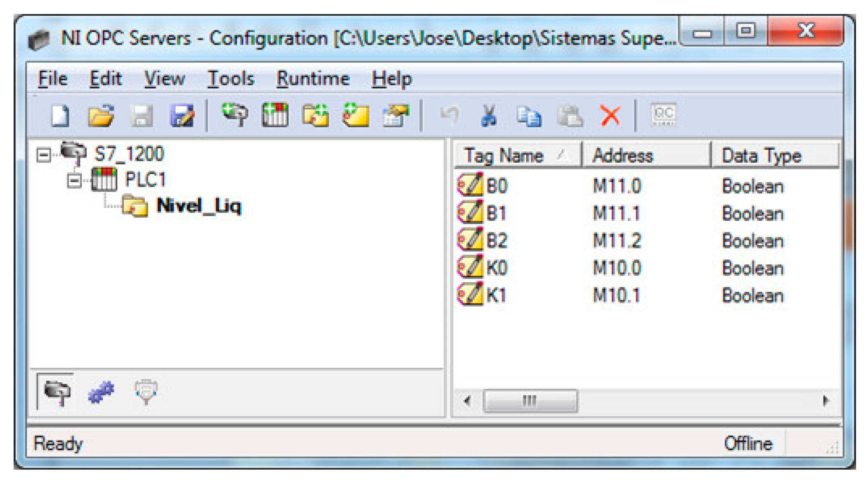Click the New Tag toolbar icon

[x=356, y=115]
